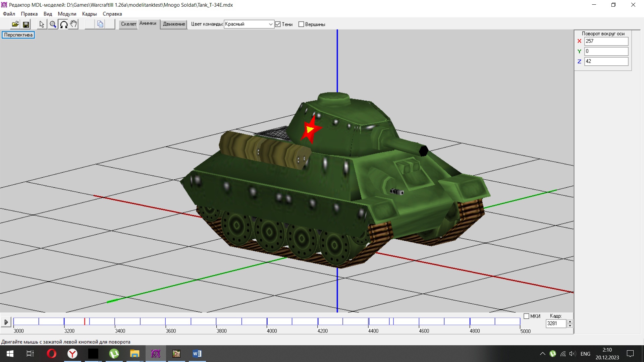Open the Цвет команды color dropdown
This screenshot has height=362, width=644.
[x=270, y=24]
